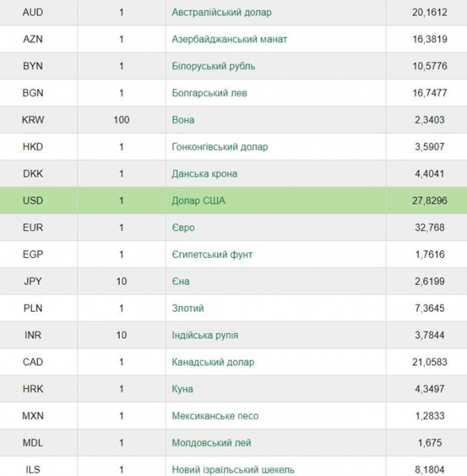Click the CAD unit quantity 1

(x=121, y=363)
